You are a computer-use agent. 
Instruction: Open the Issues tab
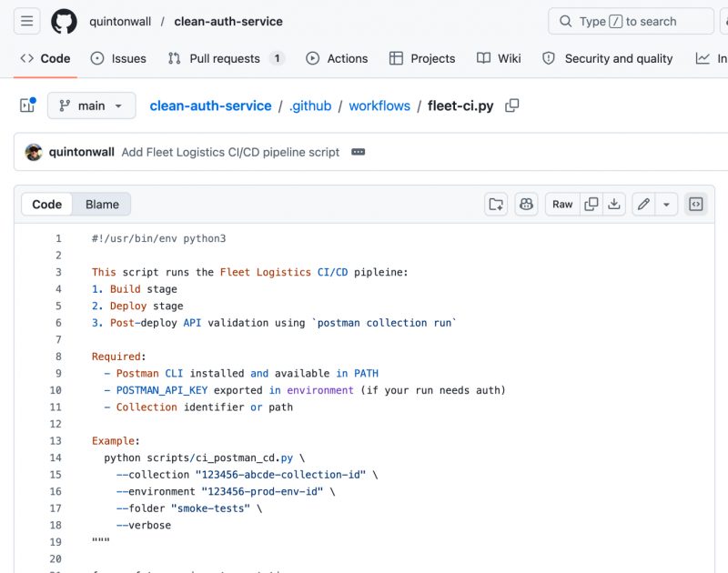pyautogui.click(x=118, y=58)
